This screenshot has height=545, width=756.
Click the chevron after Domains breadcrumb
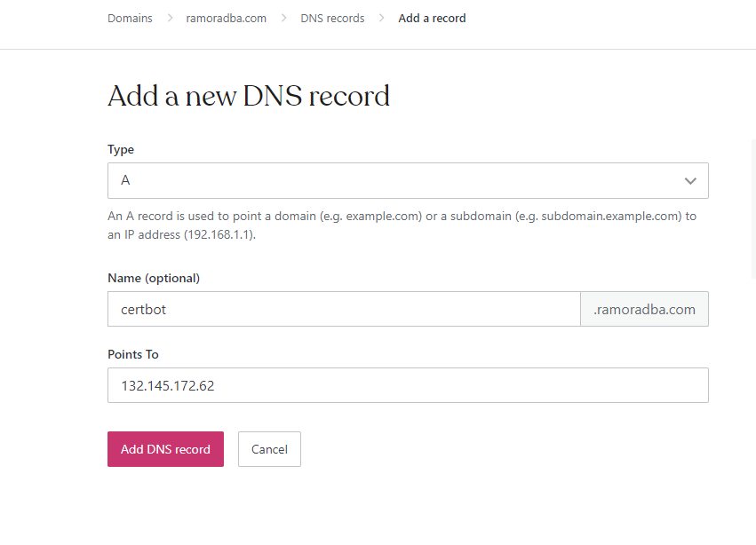click(x=170, y=18)
